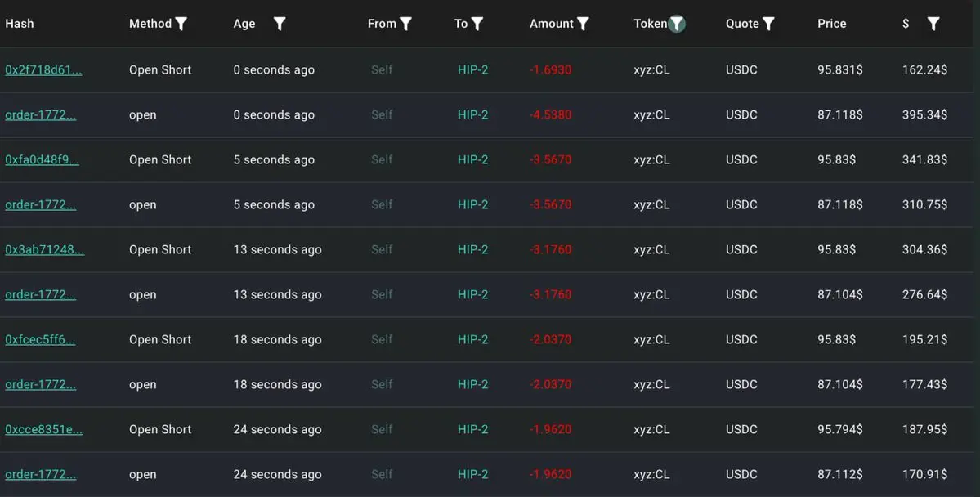Click HIP-2 in the 162.24$ row
Image resolution: width=980 pixels, height=497 pixels.
tap(472, 70)
